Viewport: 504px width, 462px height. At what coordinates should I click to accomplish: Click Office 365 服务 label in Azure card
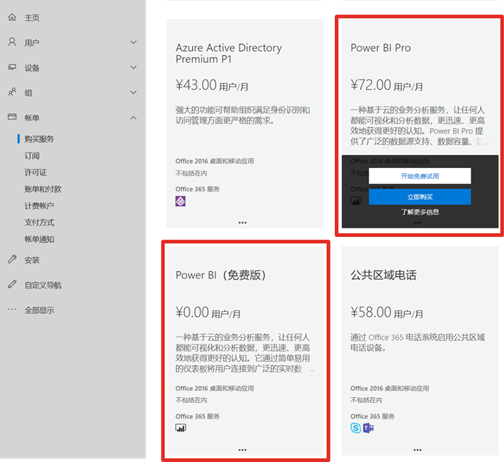click(x=197, y=189)
